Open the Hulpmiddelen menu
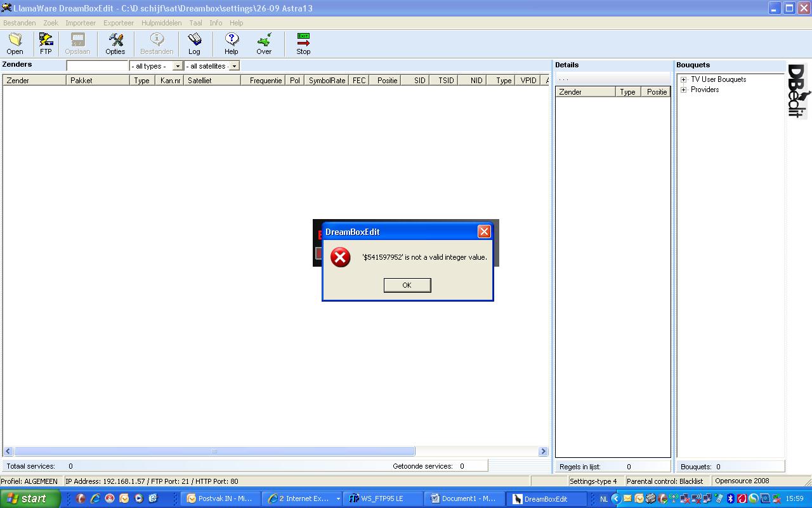Screen dimensions: 812x508 click(x=162, y=23)
